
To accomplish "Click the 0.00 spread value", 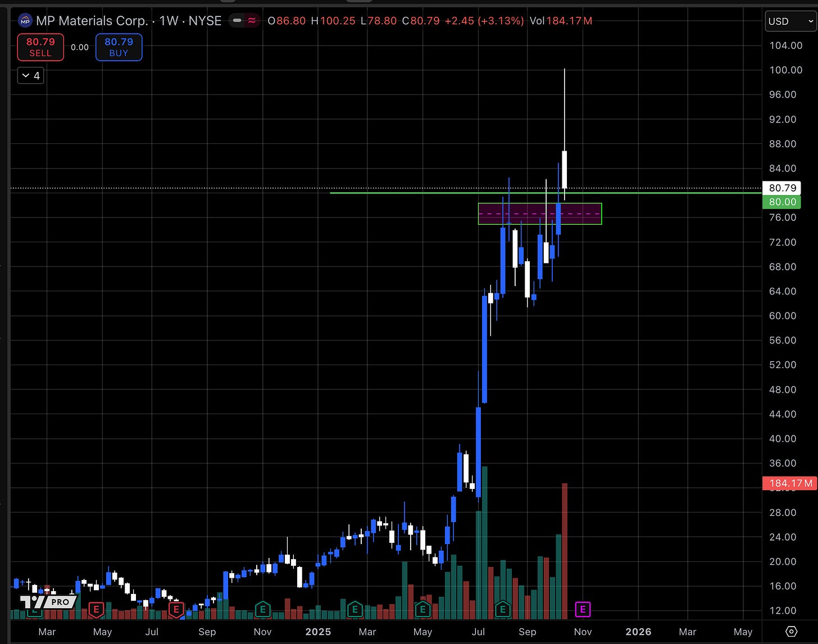I will pyautogui.click(x=80, y=47).
